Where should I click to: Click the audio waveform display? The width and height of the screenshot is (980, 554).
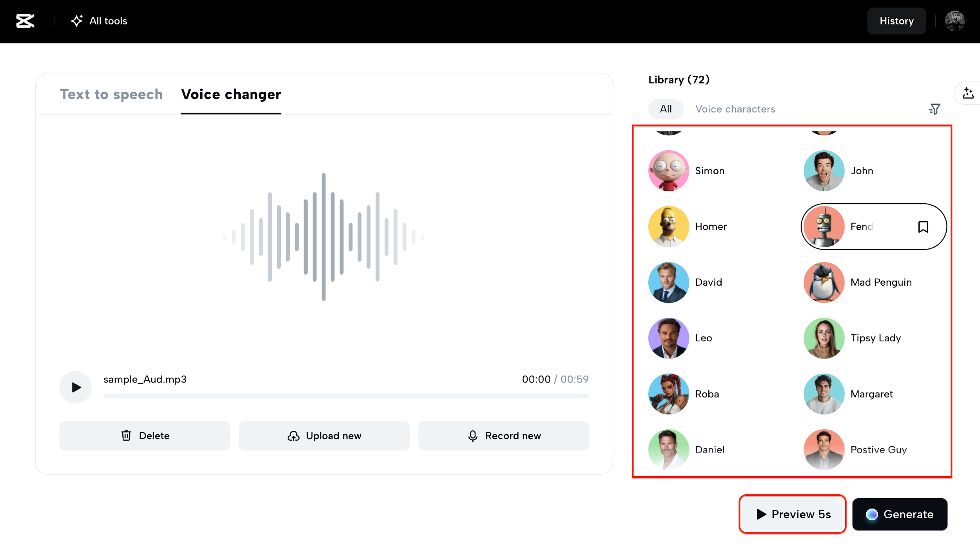323,237
